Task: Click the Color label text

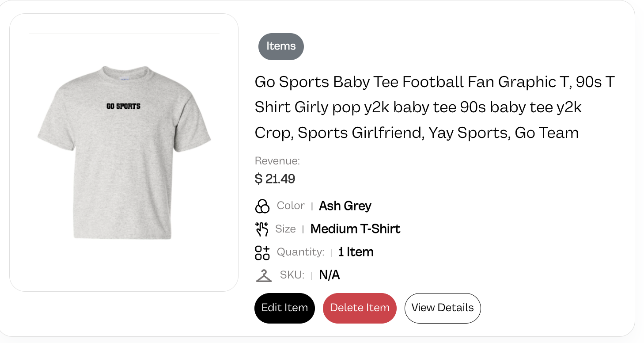Action: (291, 206)
